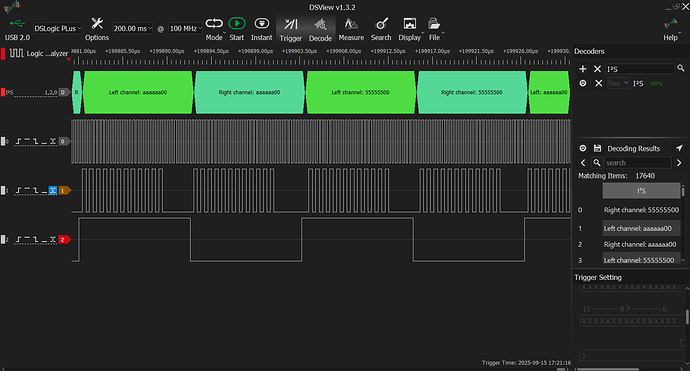Open the hex format dropdown

click(618, 83)
